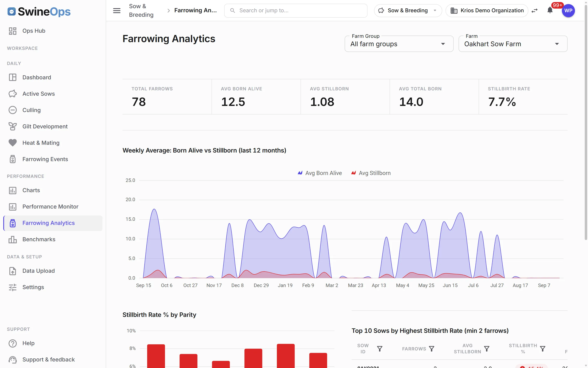Open the Dashboard page
Image resolution: width=588 pixels, height=368 pixels.
[53, 77]
